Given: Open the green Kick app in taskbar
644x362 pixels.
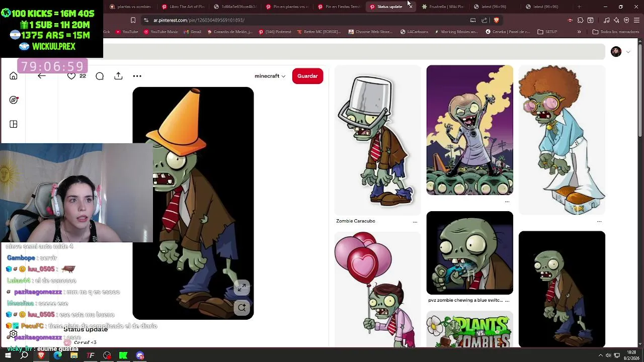Looking at the screenshot, I should 123,355.
